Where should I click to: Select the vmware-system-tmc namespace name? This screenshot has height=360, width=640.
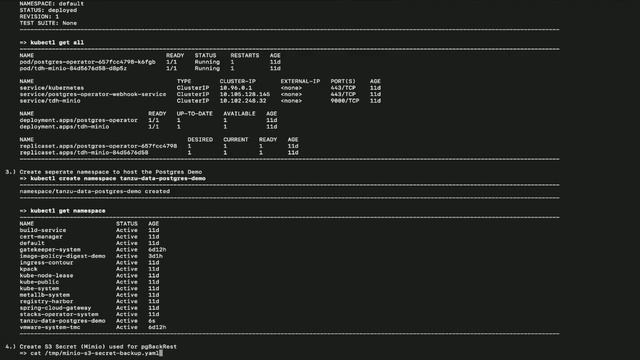tap(50, 327)
